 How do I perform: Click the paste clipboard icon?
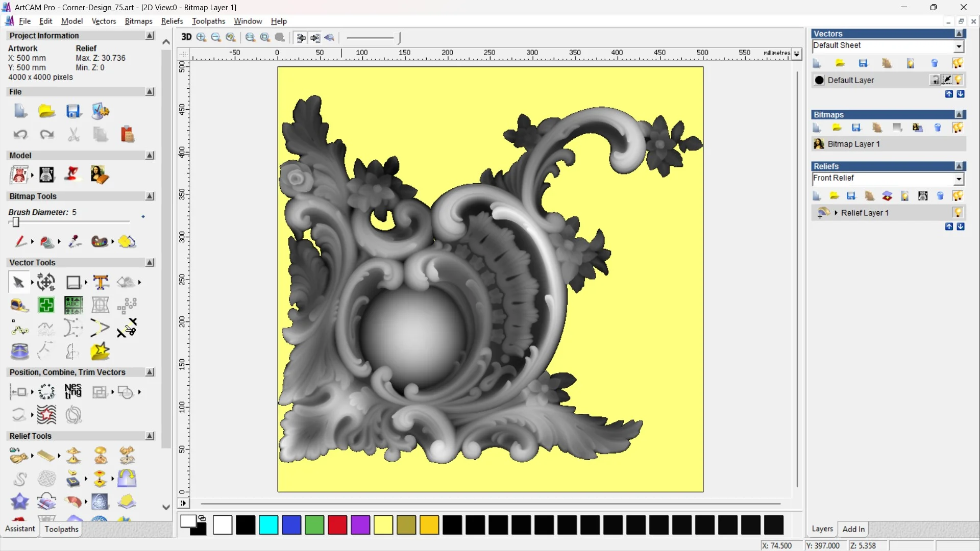click(127, 135)
